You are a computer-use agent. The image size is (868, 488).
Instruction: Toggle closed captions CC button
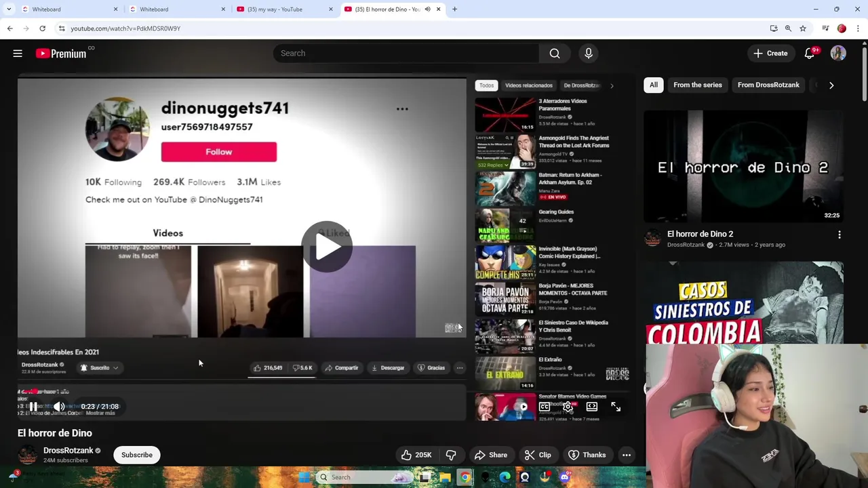[x=544, y=407]
